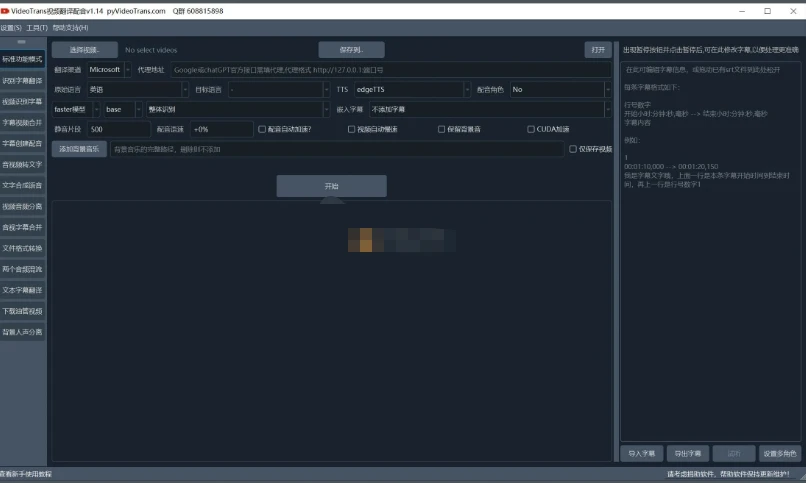Open the 下载油管视频 sidebar tool
Viewport: 806px width, 483px height.
point(22,311)
